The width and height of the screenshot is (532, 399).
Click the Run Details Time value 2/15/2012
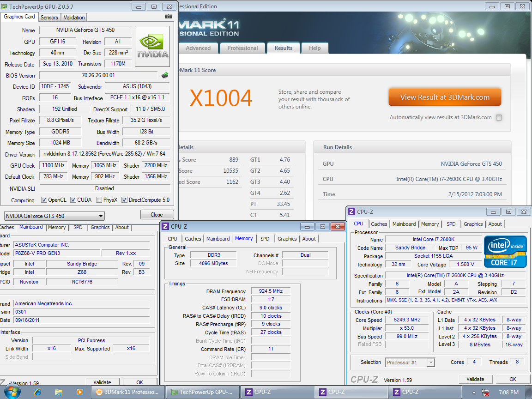pyautogui.click(x=475, y=194)
